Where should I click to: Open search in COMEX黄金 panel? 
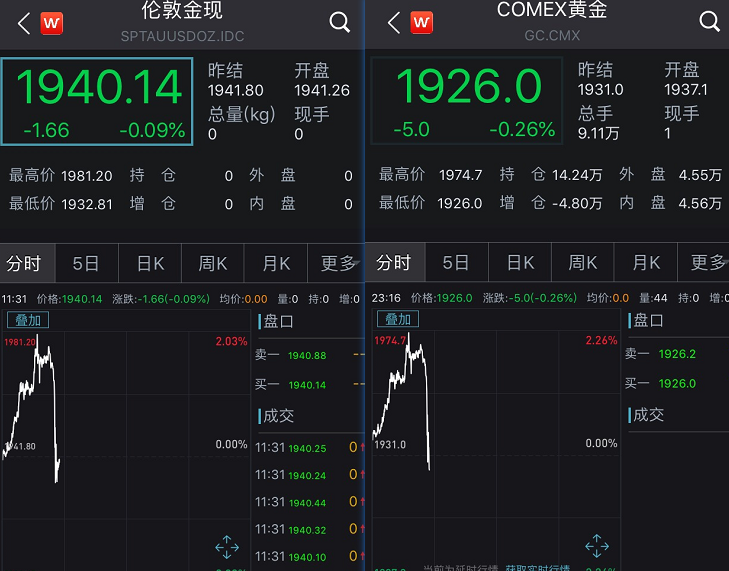709,21
